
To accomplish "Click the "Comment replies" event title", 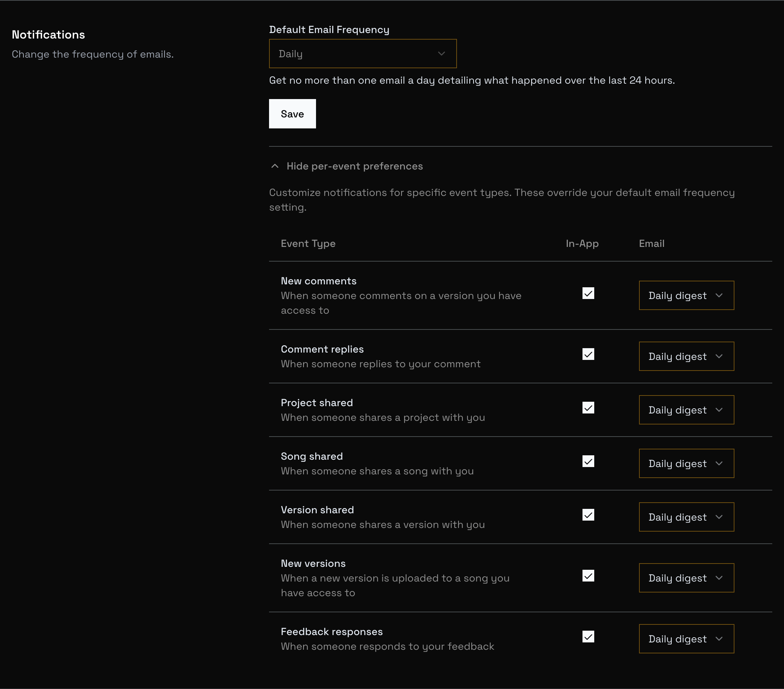I will [x=322, y=349].
